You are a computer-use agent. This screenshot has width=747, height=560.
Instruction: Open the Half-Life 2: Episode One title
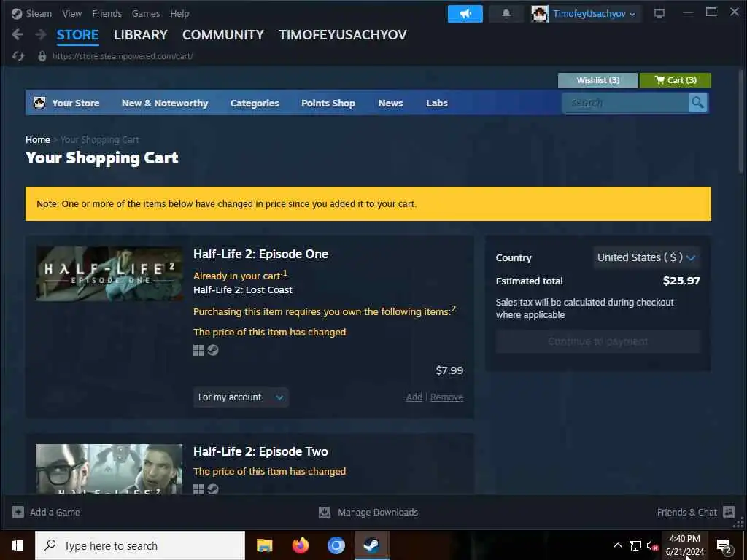[x=260, y=254]
